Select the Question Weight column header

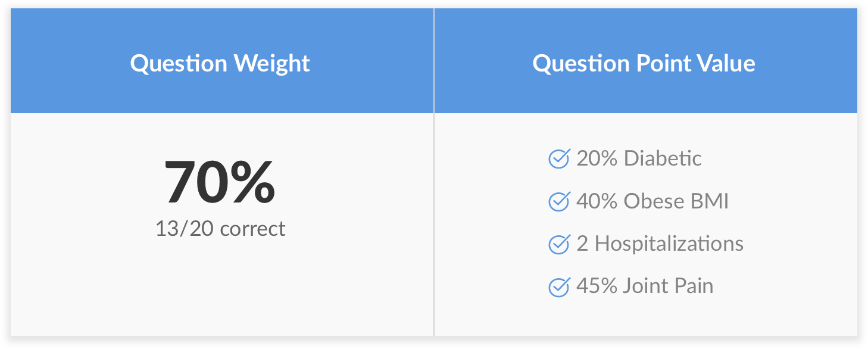click(222, 61)
